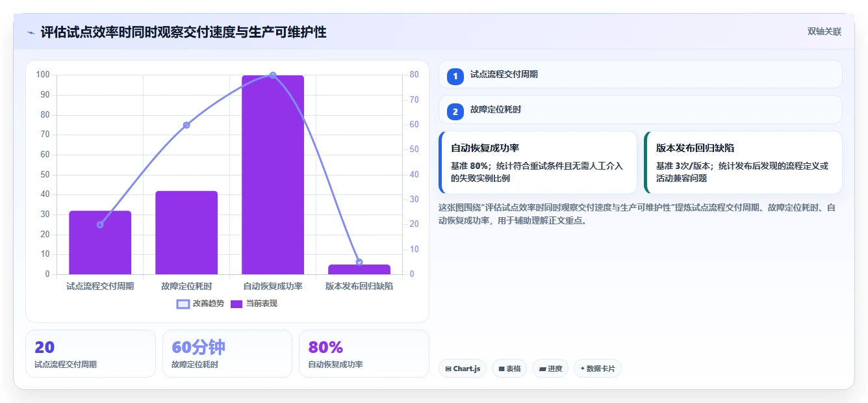Click the right axis value 80

click(x=414, y=75)
